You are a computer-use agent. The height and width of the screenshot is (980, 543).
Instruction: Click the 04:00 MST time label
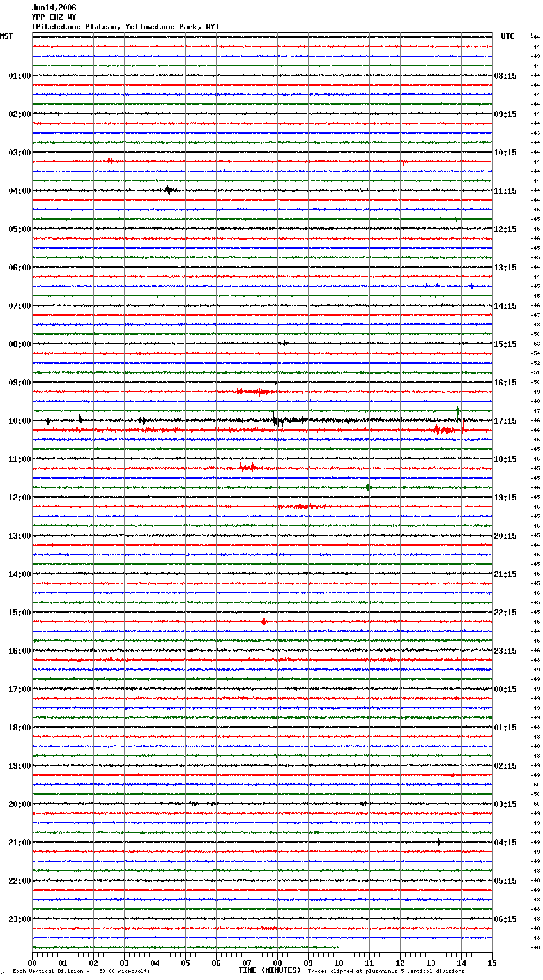tap(20, 191)
